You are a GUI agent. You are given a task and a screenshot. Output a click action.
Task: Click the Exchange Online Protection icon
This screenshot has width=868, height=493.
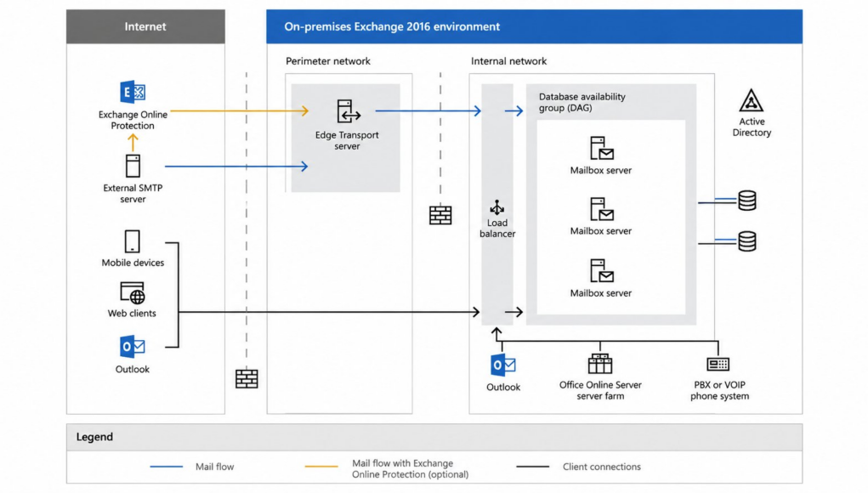(x=133, y=92)
